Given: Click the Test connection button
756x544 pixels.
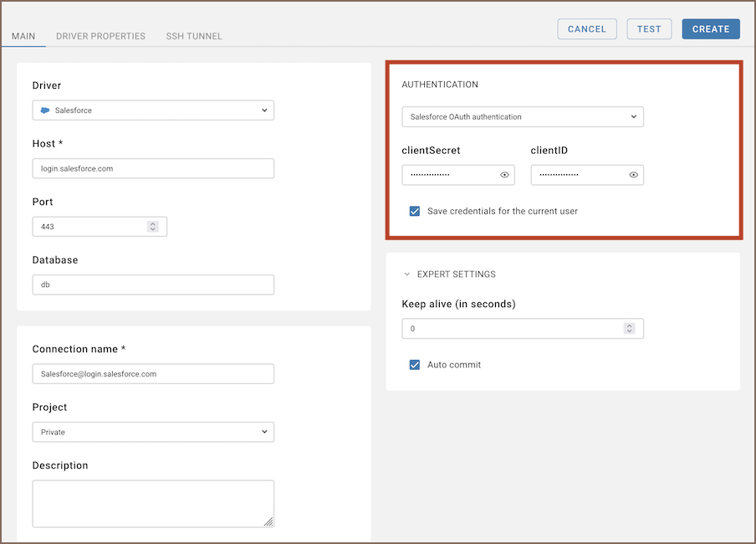Looking at the screenshot, I should click(x=649, y=28).
